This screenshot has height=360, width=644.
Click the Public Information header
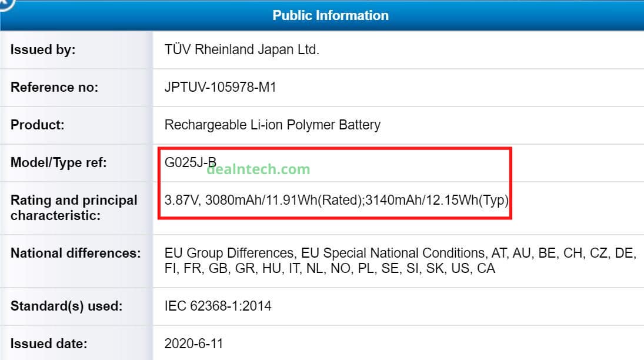[x=330, y=15]
